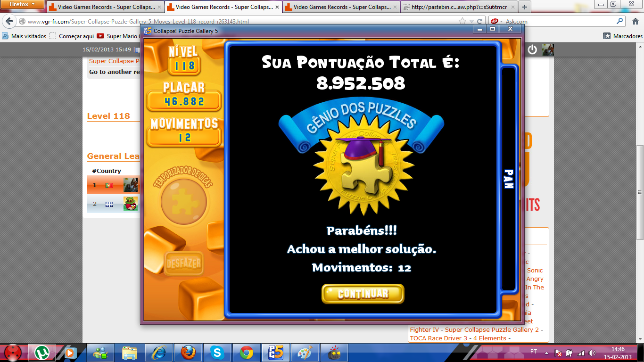Open the Marcadores bookmarks menu
Image resolution: width=644 pixels, height=362 pixels.
(623, 36)
